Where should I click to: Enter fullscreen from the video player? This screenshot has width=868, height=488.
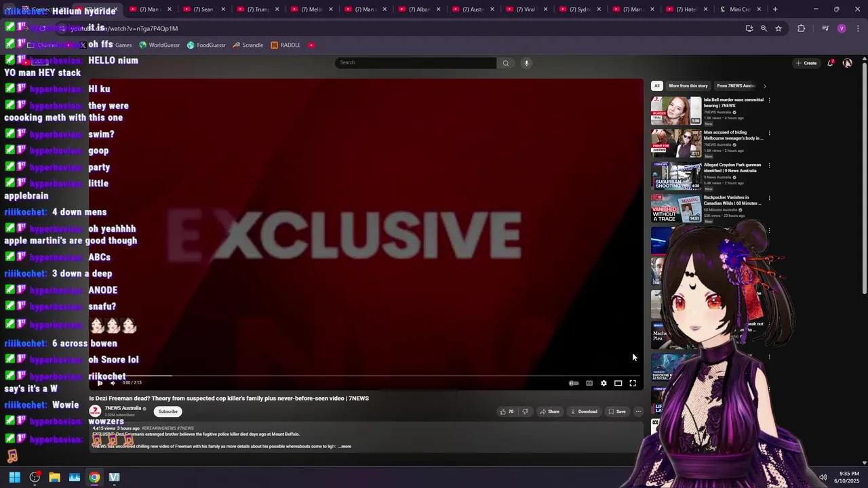633,383
